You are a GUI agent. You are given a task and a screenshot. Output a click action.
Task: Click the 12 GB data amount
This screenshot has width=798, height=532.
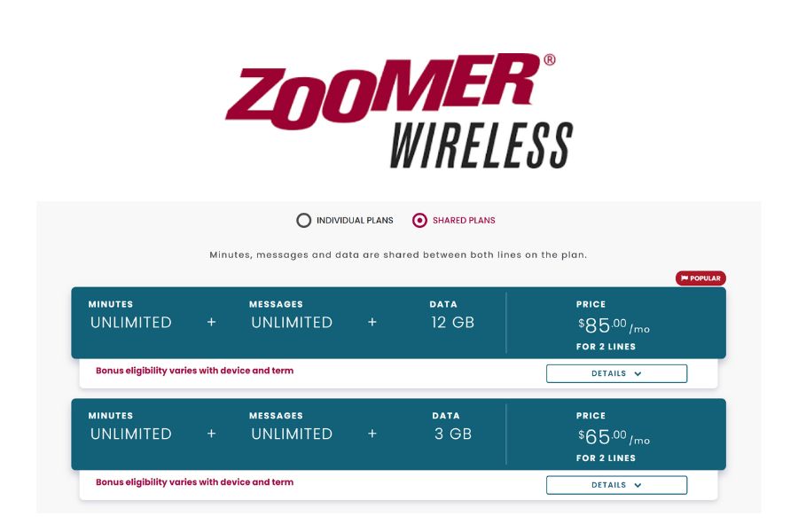click(x=453, y=323)
